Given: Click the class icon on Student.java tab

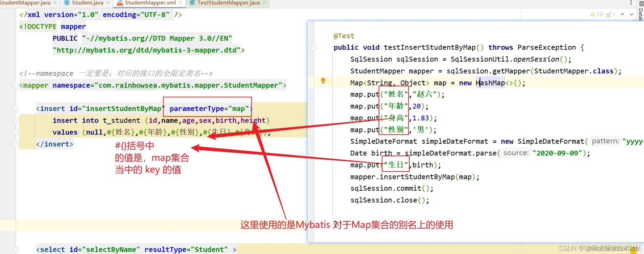Looking at the screenshot, I should [x=67, y=3].
